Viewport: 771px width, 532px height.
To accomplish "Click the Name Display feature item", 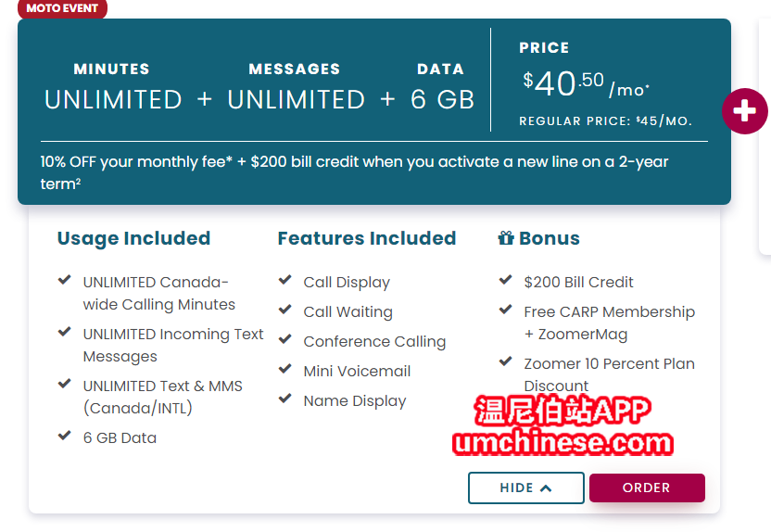I will click(355, 400).
